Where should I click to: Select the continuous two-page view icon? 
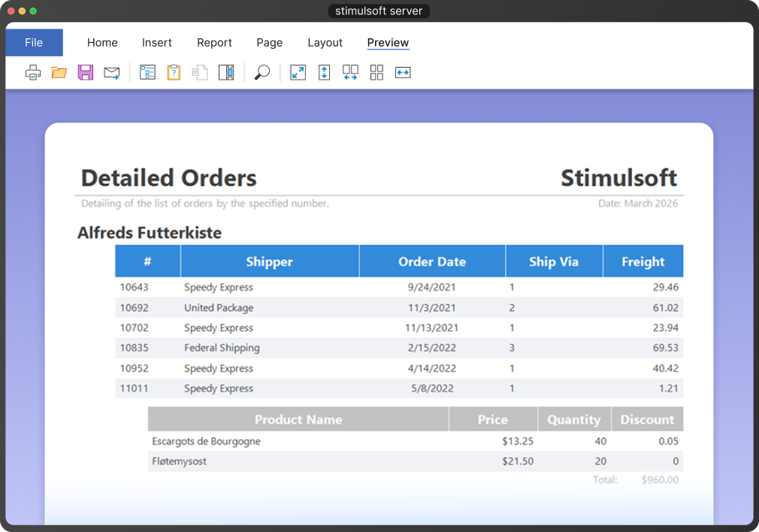tap(350, 73)
